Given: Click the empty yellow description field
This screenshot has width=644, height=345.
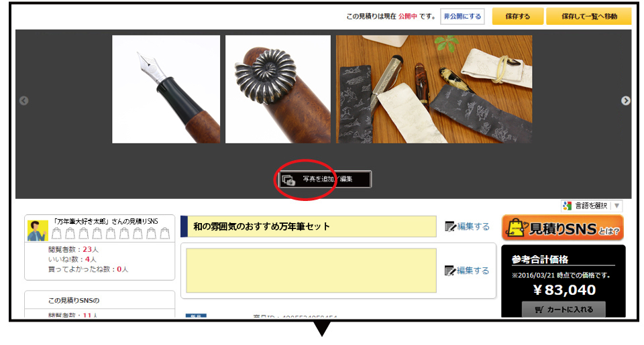Looking at the screenshot, I should [311, 271].
